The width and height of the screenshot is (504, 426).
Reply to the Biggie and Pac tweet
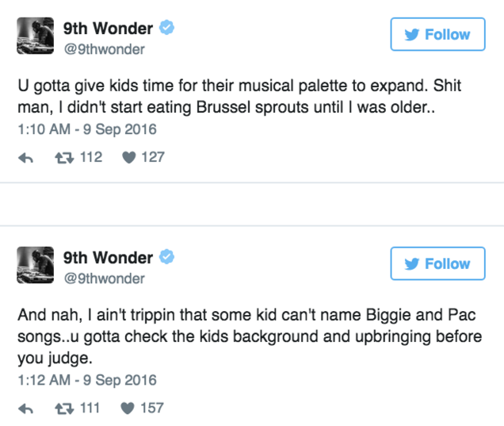point(25,408)
